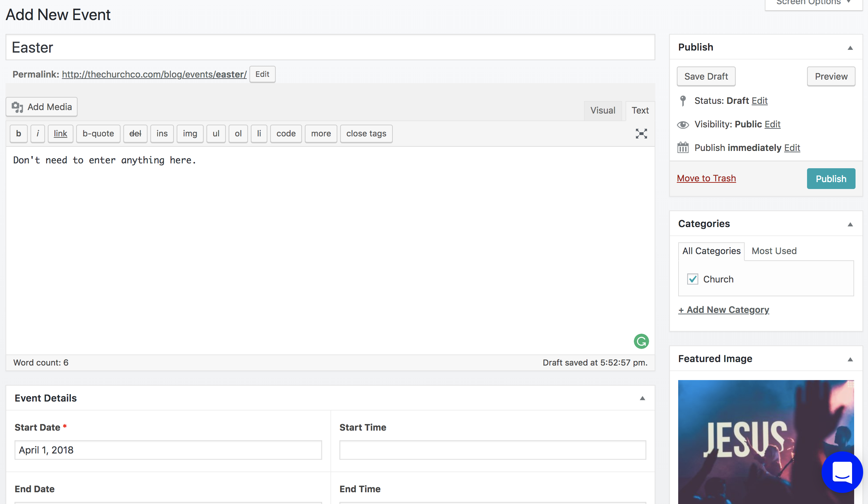Switch to the Visual editor tab

[603, 110]
